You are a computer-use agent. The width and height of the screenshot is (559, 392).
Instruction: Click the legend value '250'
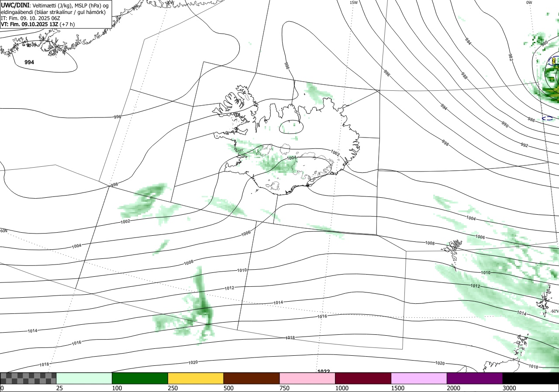(173, 388)
